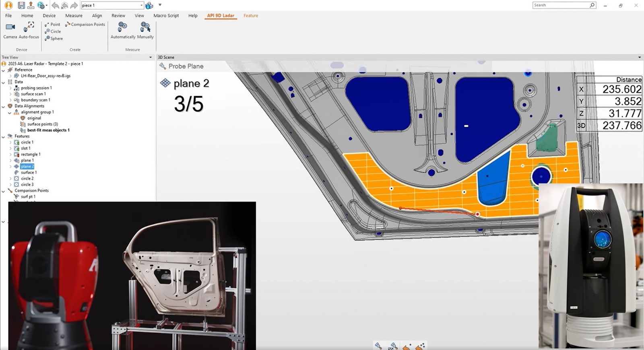Open the piece 1 dropdown
The image size is (644, 350).
click(x=141, y=6)
